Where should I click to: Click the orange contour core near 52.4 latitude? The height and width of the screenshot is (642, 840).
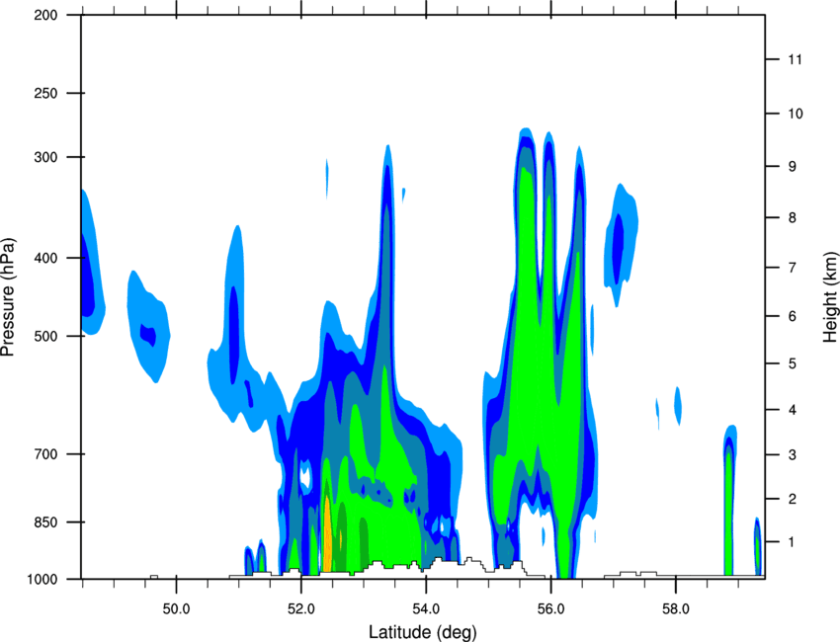327,535
